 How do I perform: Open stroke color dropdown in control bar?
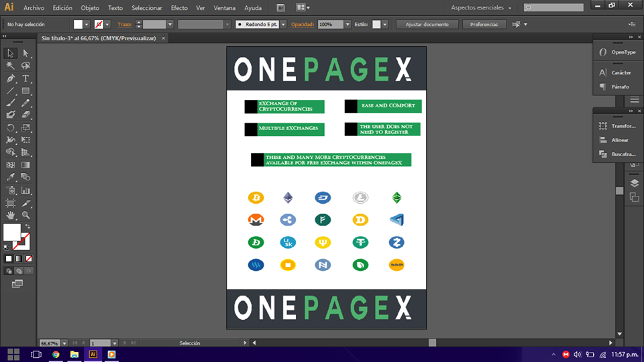point(107,25)
